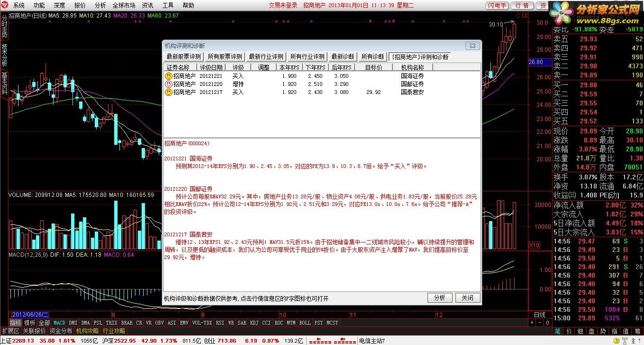Open the 全球市场 menu
The width and height of the screenshot is (644, 345).
pyautogui.click(x=124, y=5)
